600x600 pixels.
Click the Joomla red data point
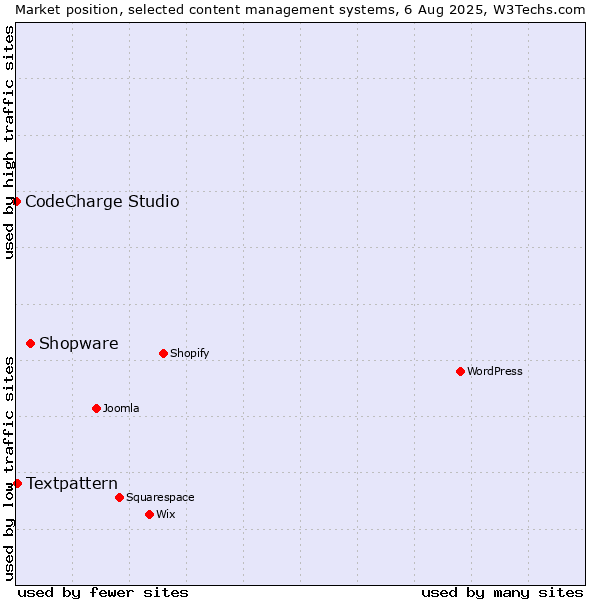[x=96, y=408]
